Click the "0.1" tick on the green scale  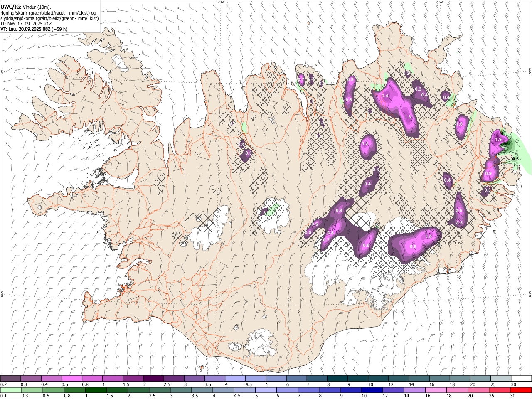pos(4,396)
